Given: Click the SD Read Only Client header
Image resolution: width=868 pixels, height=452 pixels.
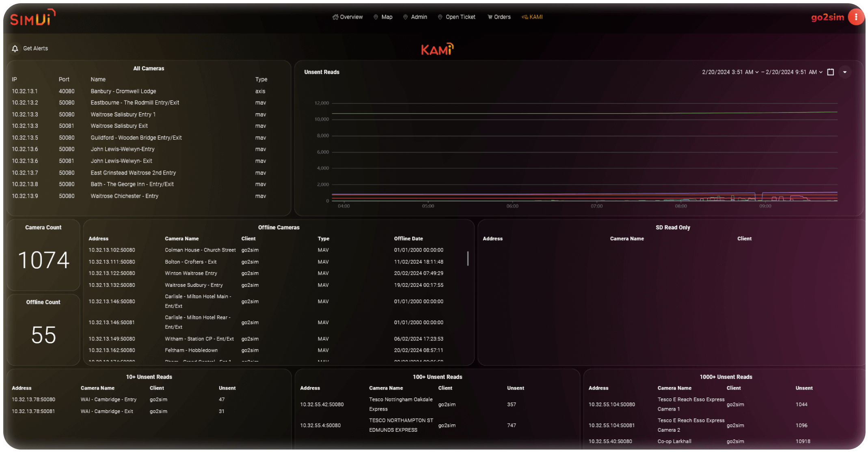Looking at the screenshot, I should [744, 239].
